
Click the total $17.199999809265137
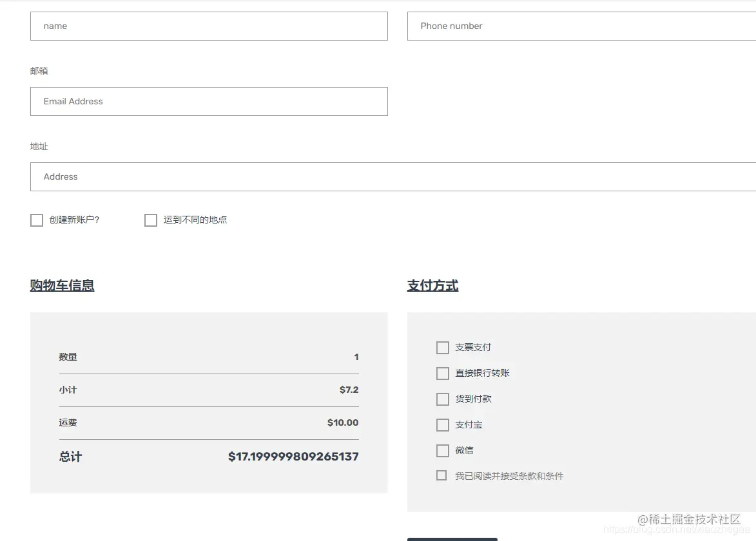pyautogui.click(x=293, y=456)
